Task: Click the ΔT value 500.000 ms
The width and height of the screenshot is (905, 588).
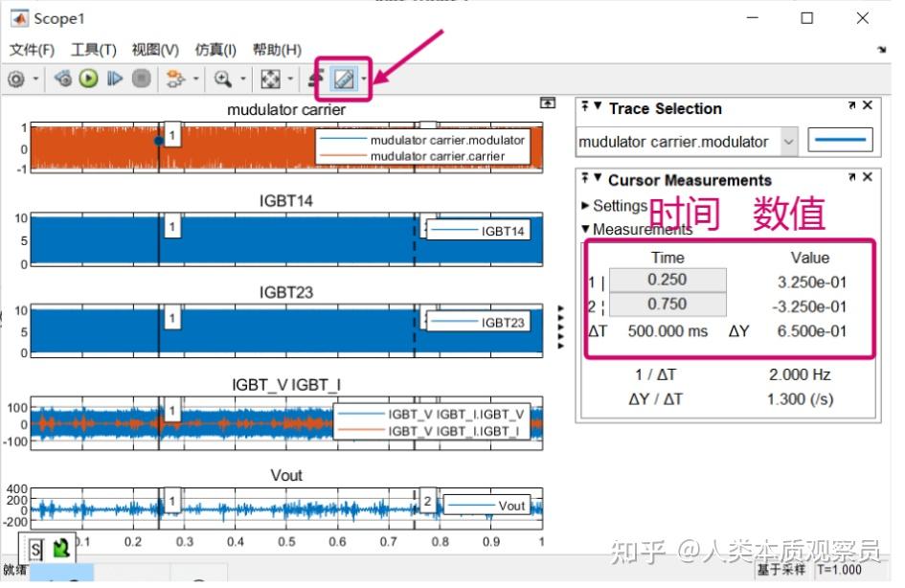Action: (x=667, y=331)
